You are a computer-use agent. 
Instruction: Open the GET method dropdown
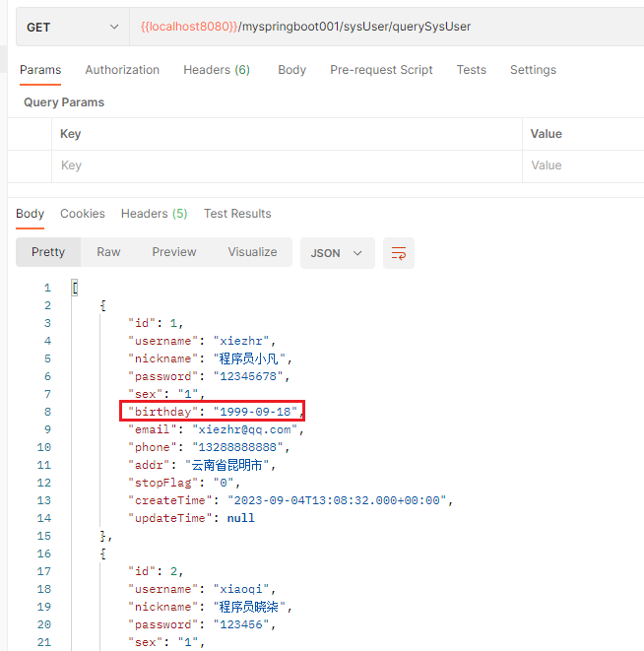71,28
